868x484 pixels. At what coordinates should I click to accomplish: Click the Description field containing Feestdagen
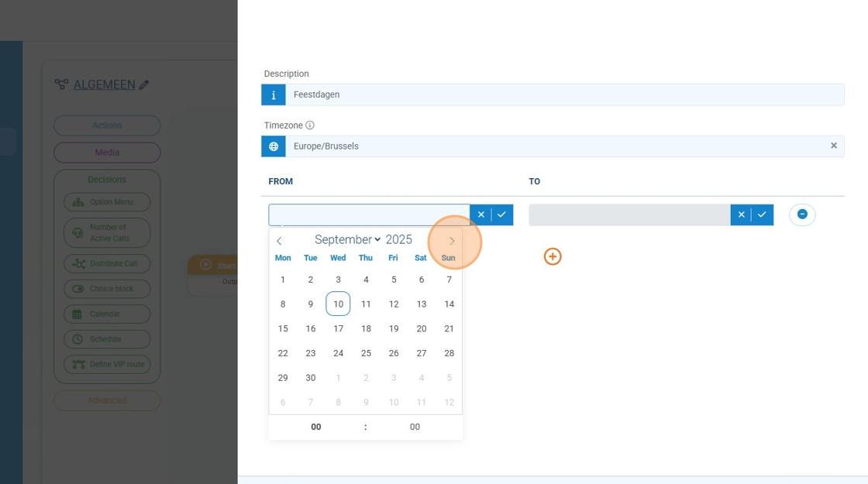tap(563, 94)
